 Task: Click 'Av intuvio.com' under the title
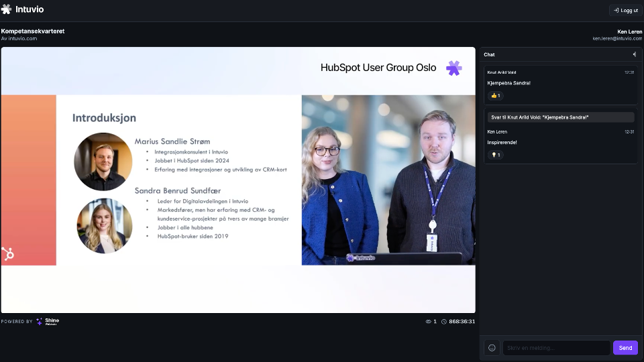[19, 39]
